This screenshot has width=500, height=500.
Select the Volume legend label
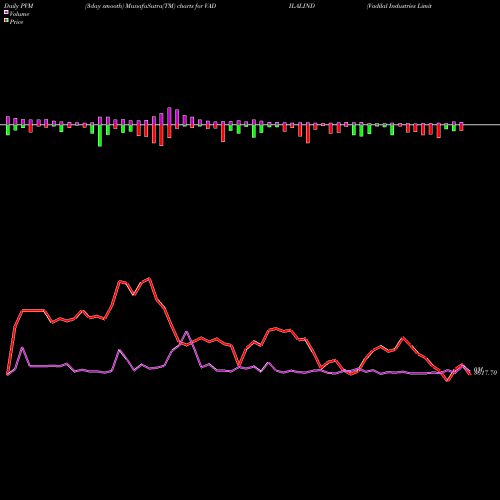pyautogui.click(x=19, y=14)
